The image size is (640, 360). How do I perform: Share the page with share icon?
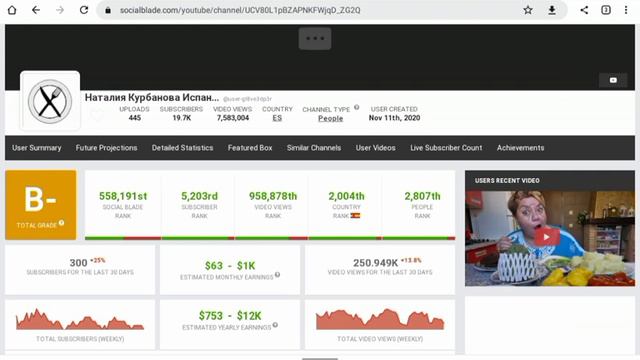pyautogui.click(x=584, y=10)
